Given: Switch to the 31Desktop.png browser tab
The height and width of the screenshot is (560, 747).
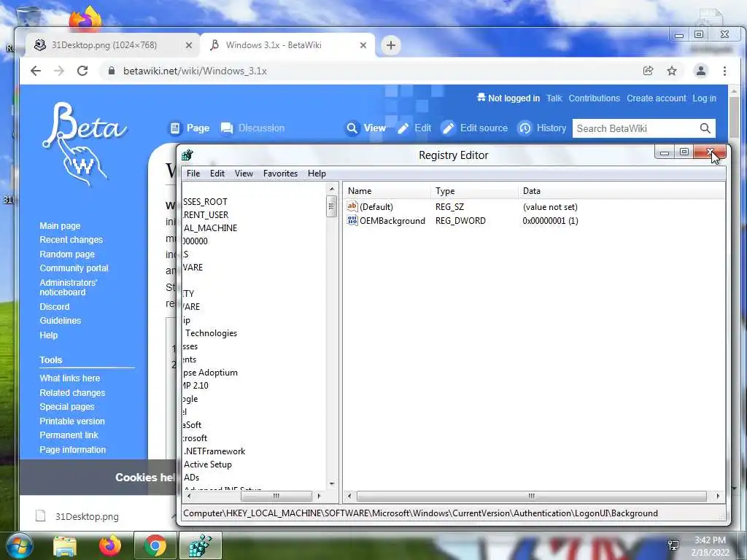Looking at the screenshot, I should [x=104, y=45].
